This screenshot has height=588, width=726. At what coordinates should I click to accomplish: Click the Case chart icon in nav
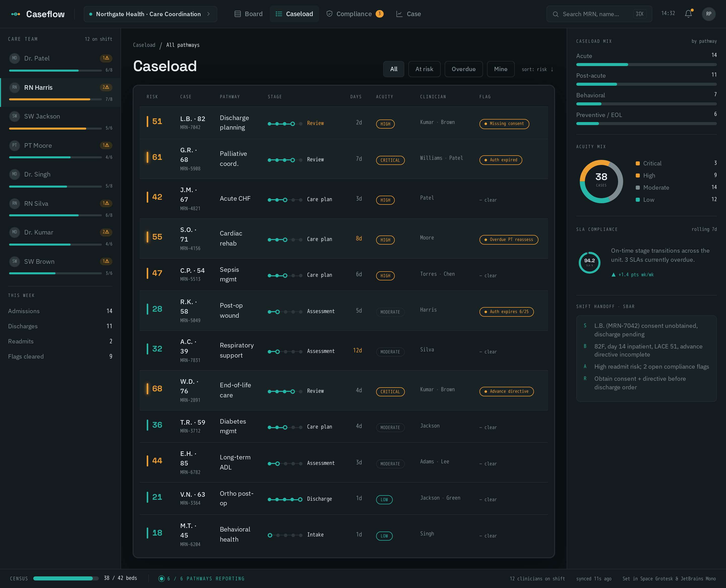pos(399,14)
